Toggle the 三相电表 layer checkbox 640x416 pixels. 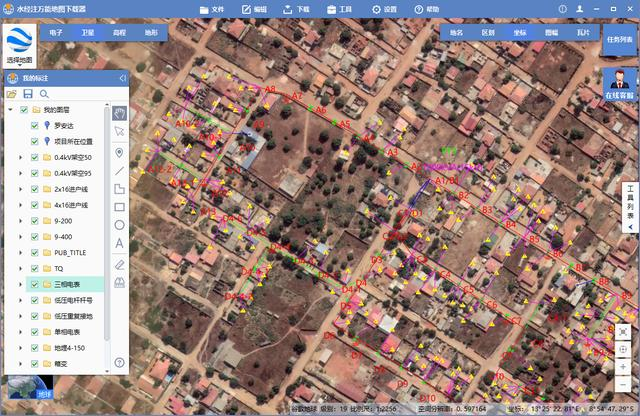(35, 284)
